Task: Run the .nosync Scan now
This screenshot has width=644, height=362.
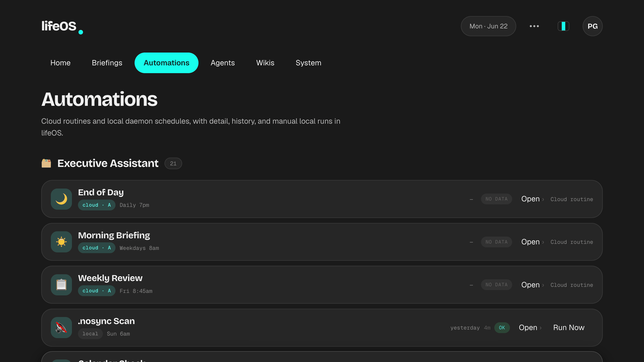Action: click(569, 328)
